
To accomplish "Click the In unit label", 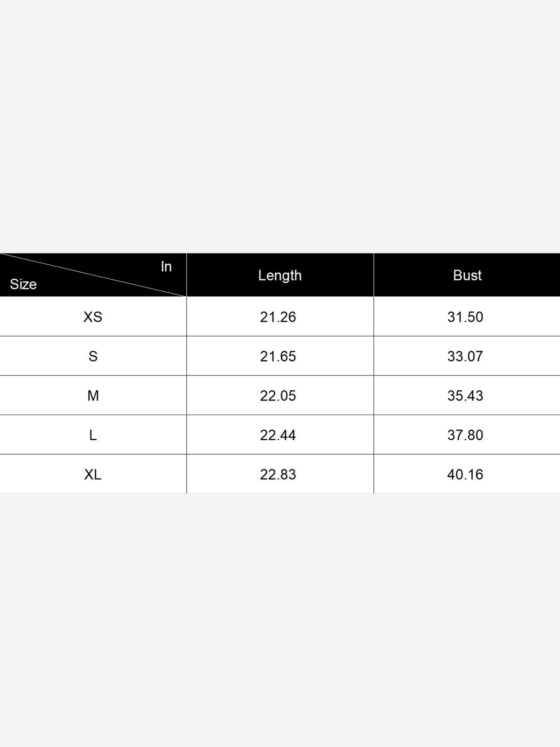I will pyautogui.click(x=166, y=267).
